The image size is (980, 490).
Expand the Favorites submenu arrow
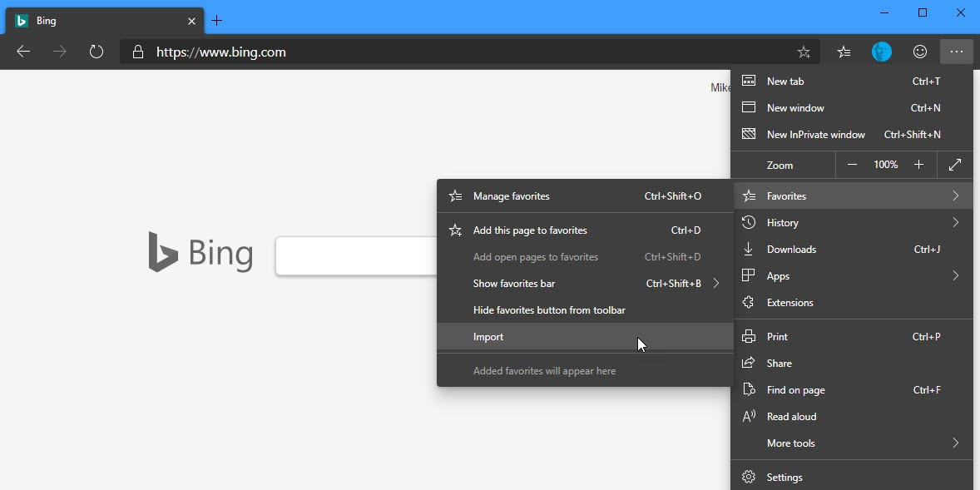(956, 196)
